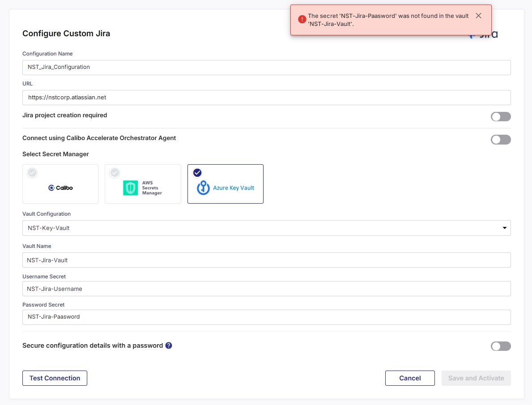Screen dimensions: 532x405
Task: Click the Azure Key Vault key icon
Action: point(203,188)
